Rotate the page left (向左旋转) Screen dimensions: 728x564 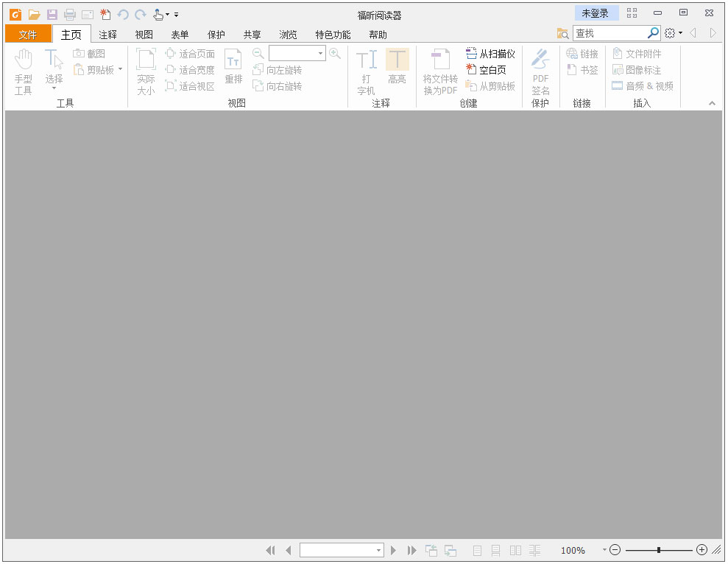pyautogui.click(x=280, y=69)
